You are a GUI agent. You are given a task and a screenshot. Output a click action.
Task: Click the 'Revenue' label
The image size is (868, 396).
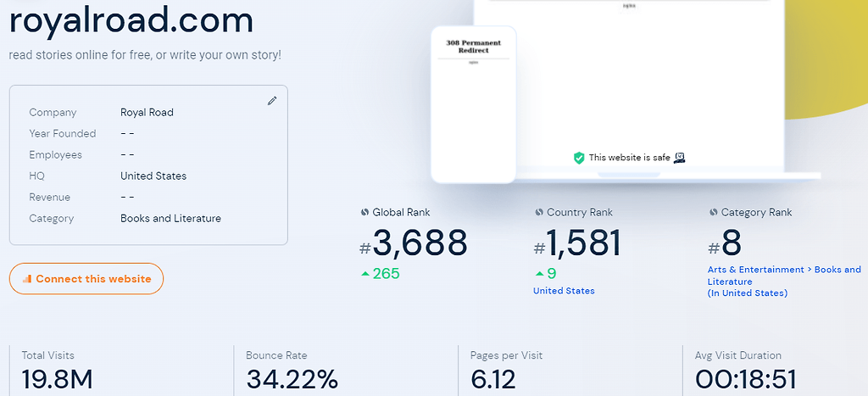[50, 198]
